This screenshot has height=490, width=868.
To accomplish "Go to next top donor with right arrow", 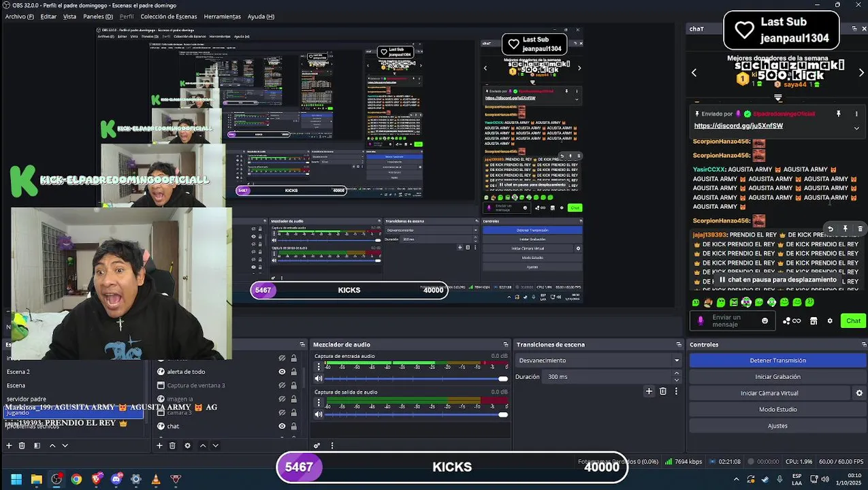I will point(861,73).
